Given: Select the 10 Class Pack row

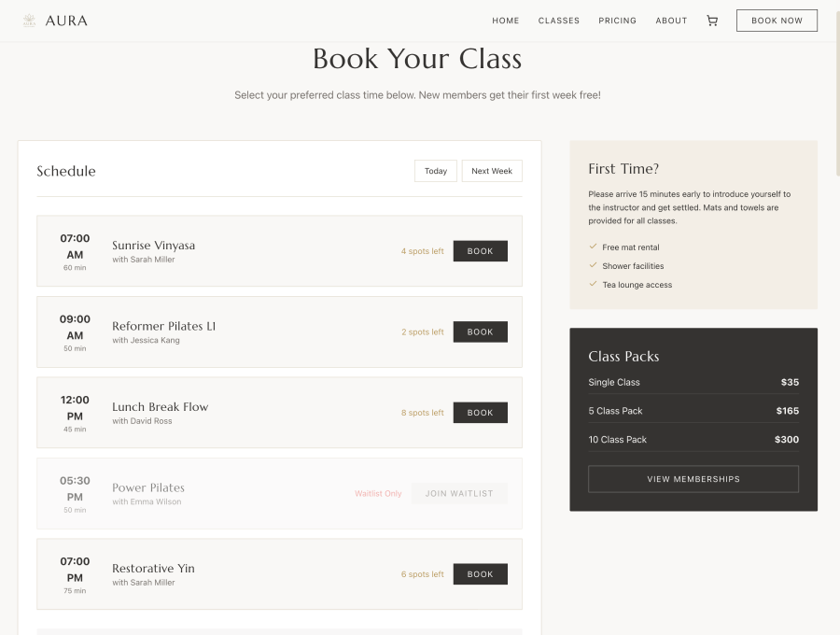Looking at the screenshot, I should click(x=693, y=440).
